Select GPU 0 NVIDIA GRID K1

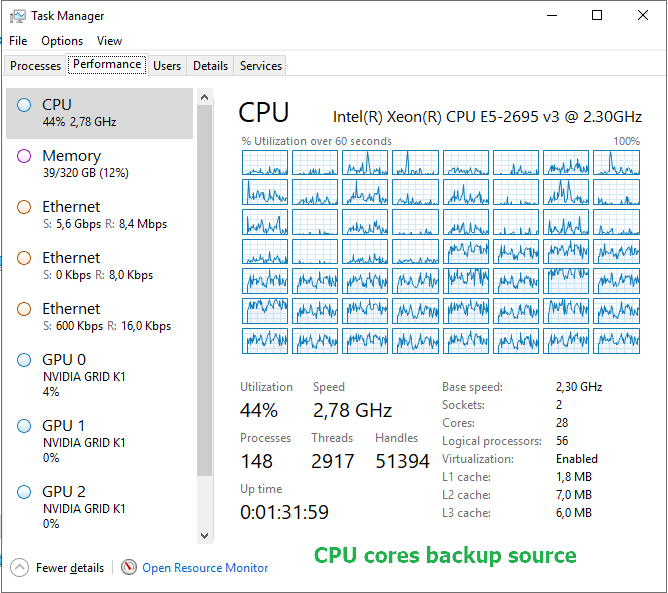(x=99, y=375)
